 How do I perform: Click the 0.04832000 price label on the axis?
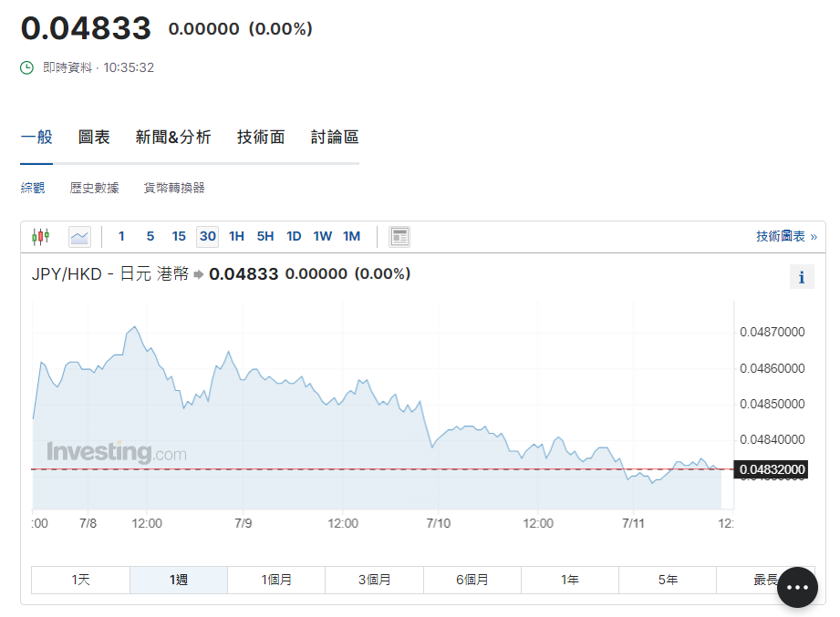pos(771,469)
